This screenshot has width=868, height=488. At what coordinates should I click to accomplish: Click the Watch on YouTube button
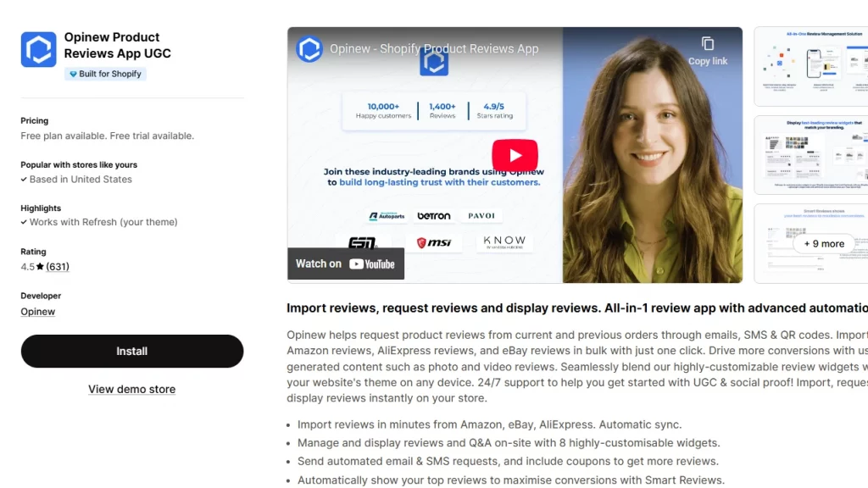tap(346, 264)
